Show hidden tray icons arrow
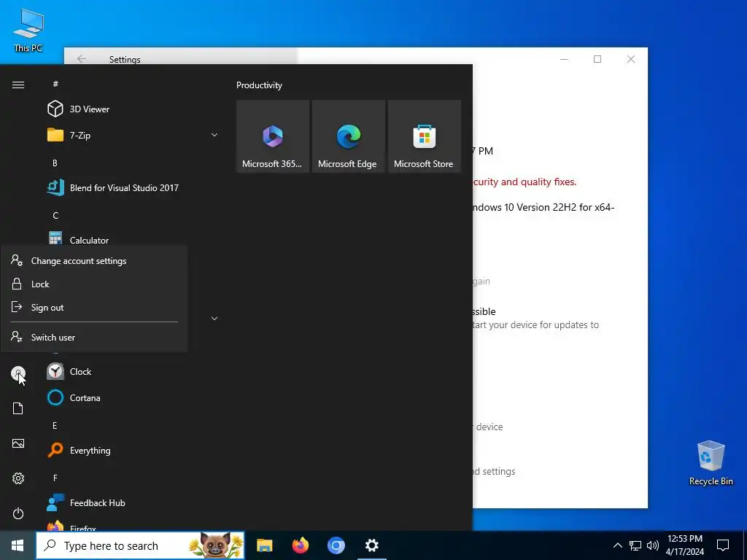 click(x=617, y=545)
